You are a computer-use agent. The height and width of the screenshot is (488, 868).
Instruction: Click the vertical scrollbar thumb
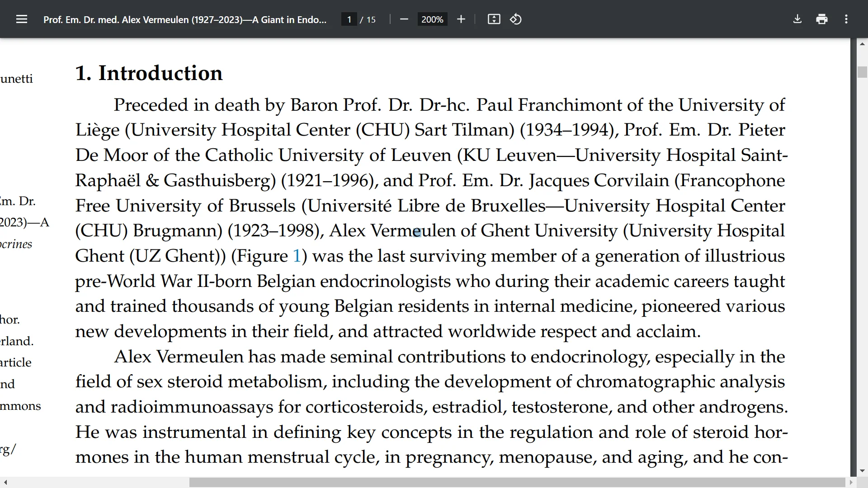click(x=862, y=72)
